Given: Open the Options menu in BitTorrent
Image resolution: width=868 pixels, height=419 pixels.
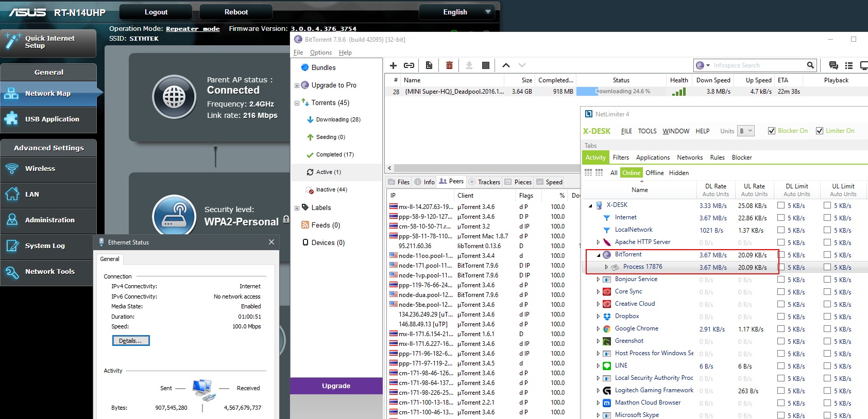Looking at the screenshot, I should click(320, 53).
